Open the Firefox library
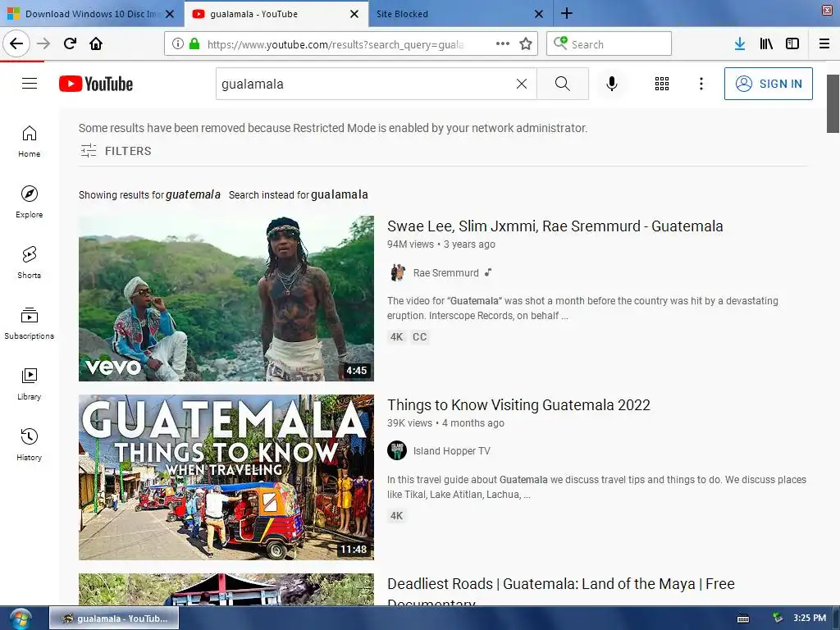The height and width of the screenshot is (630, 840). (766, 43)
